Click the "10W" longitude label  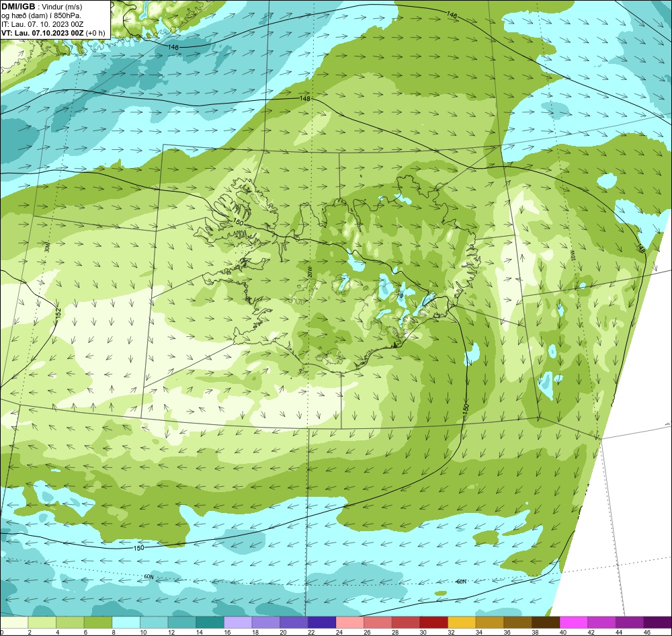(572, 255)
